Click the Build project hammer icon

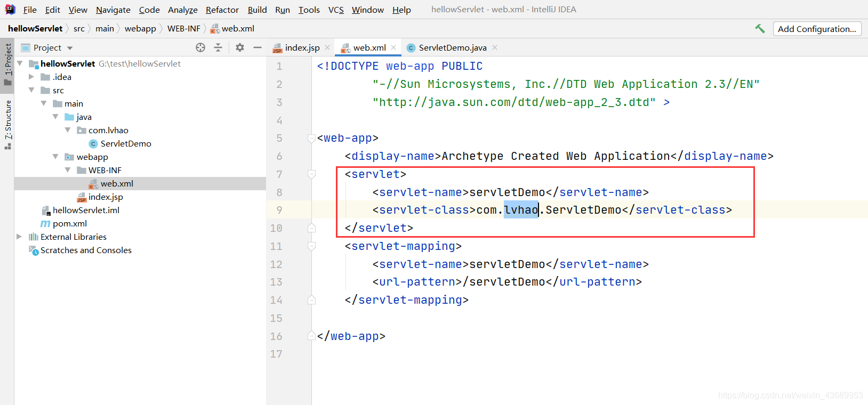pyautogui.click(x=760, y=29)
